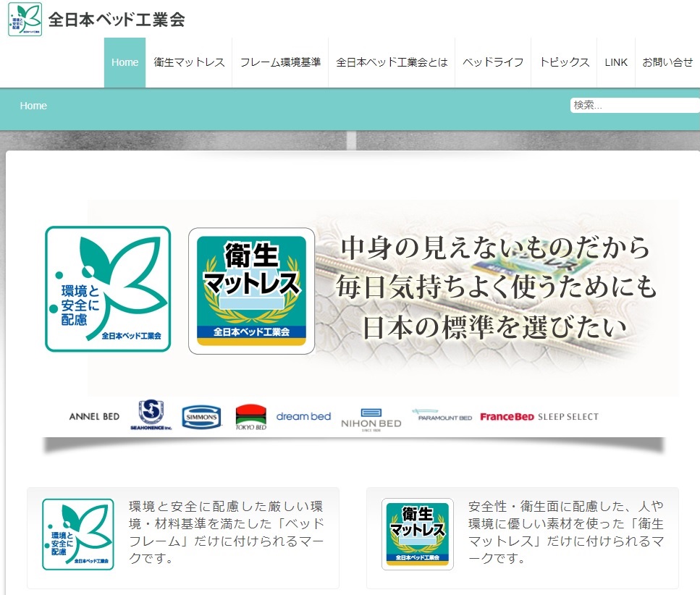This screenshot has width=700, height=595.
Task: Open the ベッドライフ menu item
Action: [493, 62]
